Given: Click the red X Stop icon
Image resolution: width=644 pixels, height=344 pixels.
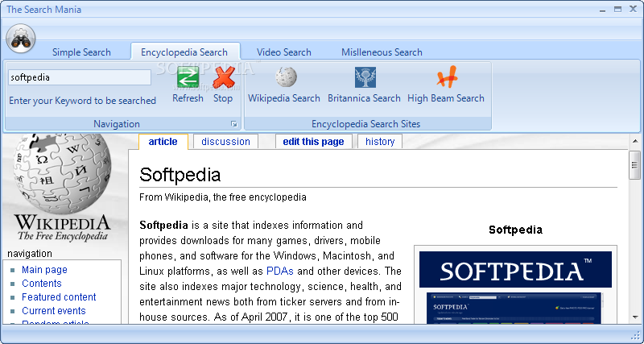Looking at the screenshot, I should click(224, 77).
